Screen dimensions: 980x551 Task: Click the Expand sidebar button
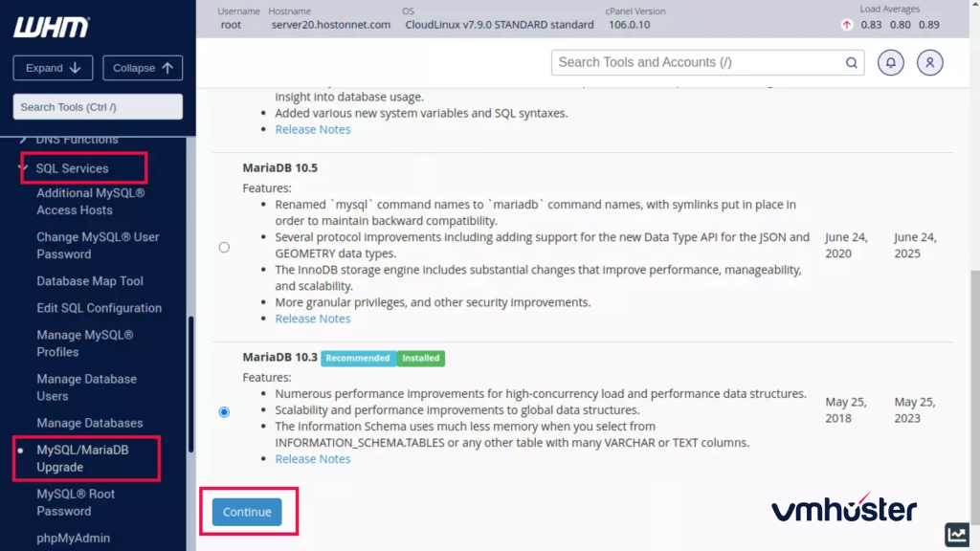tap(53, 68)
